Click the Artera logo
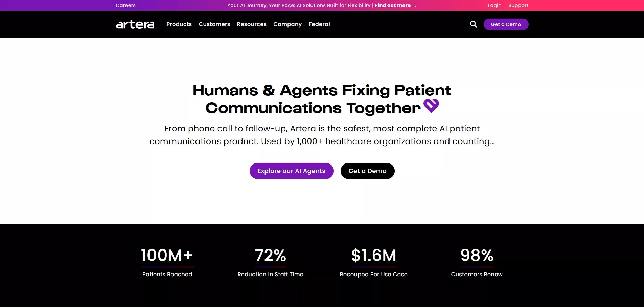The image size is (644, 307). click(x=136, y=24)
